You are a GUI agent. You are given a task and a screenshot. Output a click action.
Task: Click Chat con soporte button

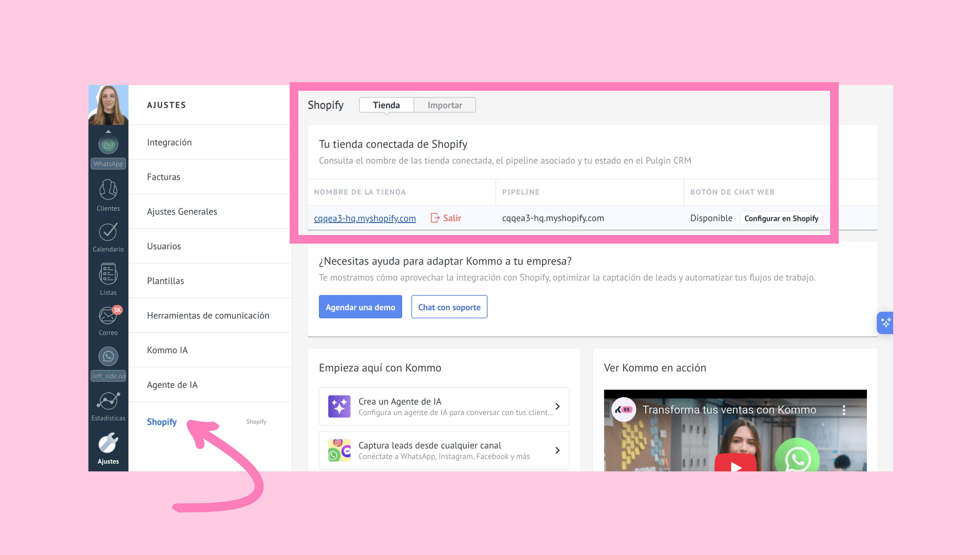coord(449,307)
